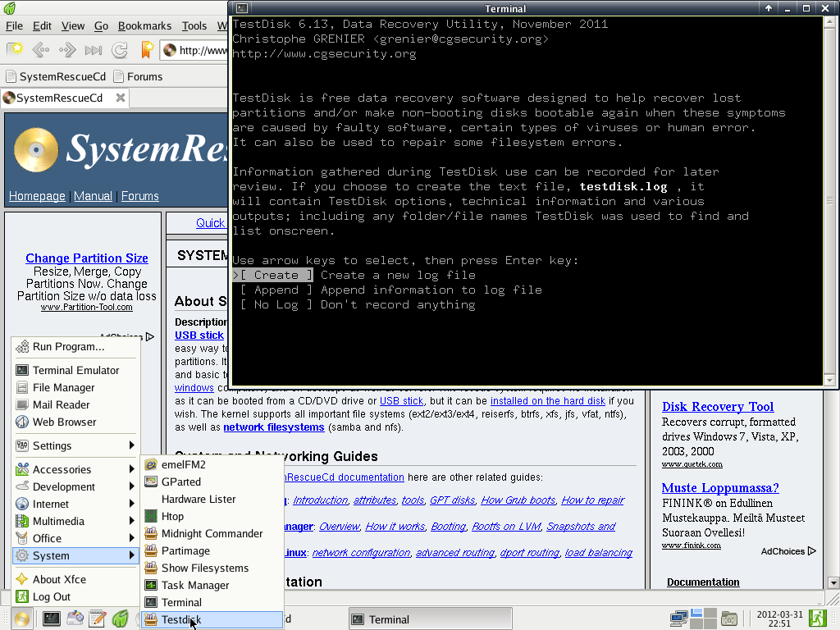Image resolution: width=840 pixels, height=630 pixels.
Task: Click the SystemRescueCd bookmark bar item
Action: point(56,76)
